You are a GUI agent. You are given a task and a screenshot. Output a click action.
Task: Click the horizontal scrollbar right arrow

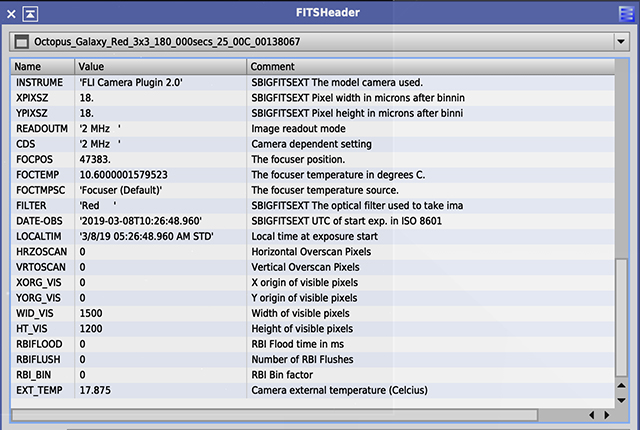(606, 415)
